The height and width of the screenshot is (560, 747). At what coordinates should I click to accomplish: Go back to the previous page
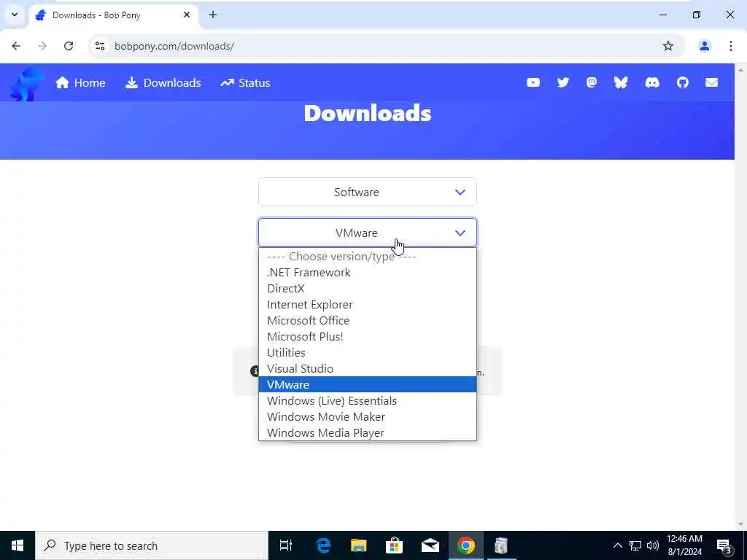coord(16,46)
